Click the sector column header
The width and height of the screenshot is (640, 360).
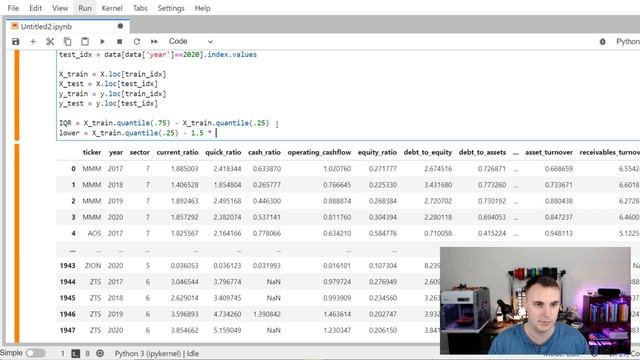(x=140, y=152)
